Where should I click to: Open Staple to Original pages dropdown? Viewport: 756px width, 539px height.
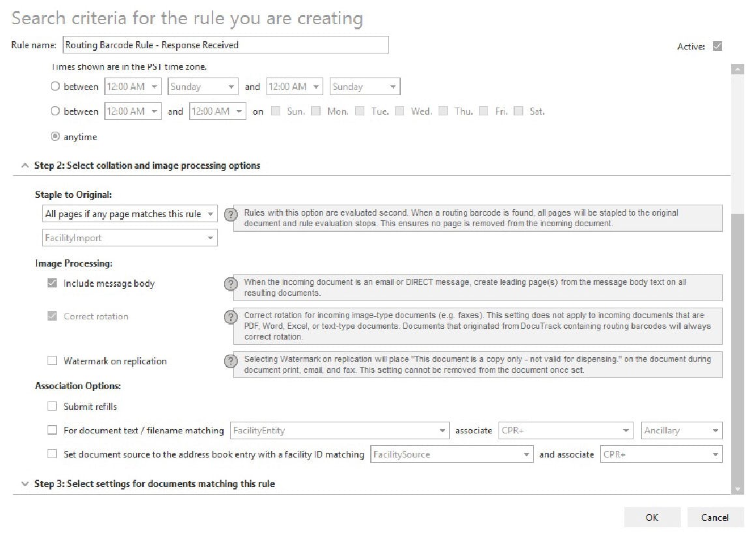(x=129, y=214)
